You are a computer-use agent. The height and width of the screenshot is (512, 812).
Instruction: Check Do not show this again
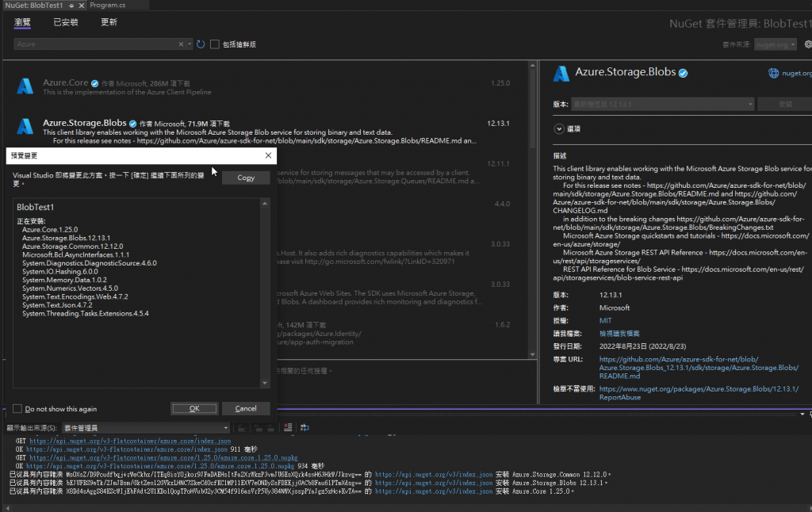(x=17, y=409)
